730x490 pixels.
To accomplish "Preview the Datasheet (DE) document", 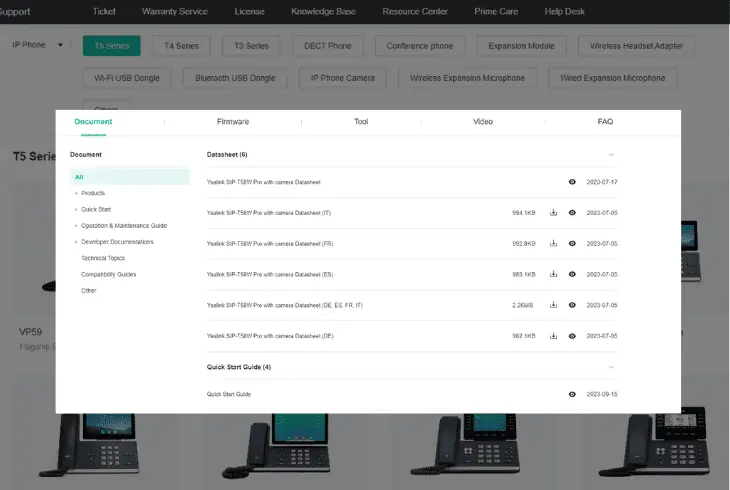I will click(x=572, y=336).
